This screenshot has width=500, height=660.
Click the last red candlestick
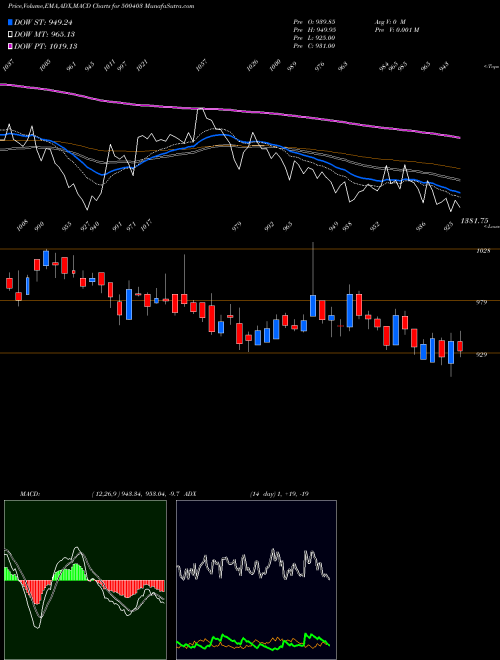point(460,346)
